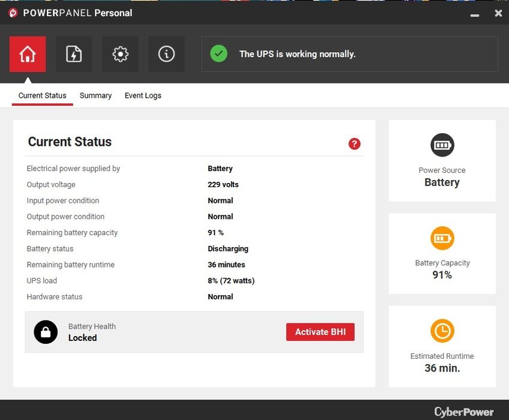The height and width of the screenshot is (420, 509).
Task: Click the Power Source battery icon
Action: [442, 145]
